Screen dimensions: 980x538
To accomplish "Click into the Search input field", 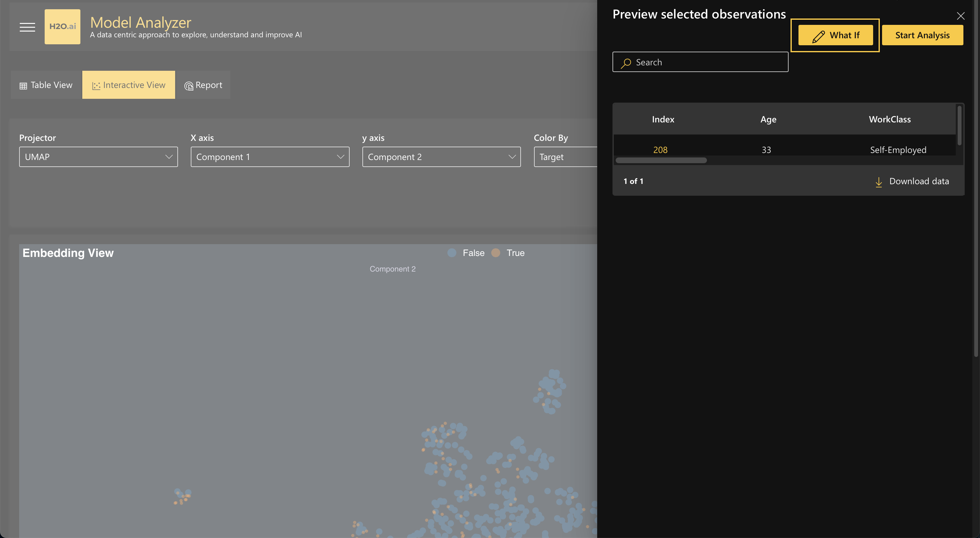I will (708, 62).
